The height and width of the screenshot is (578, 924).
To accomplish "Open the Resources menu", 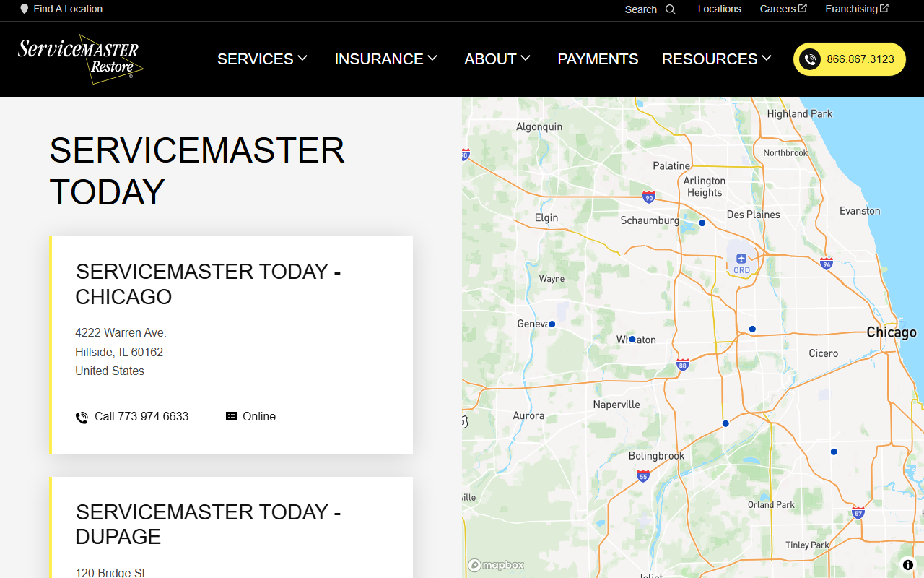I will tap(717, 59).
